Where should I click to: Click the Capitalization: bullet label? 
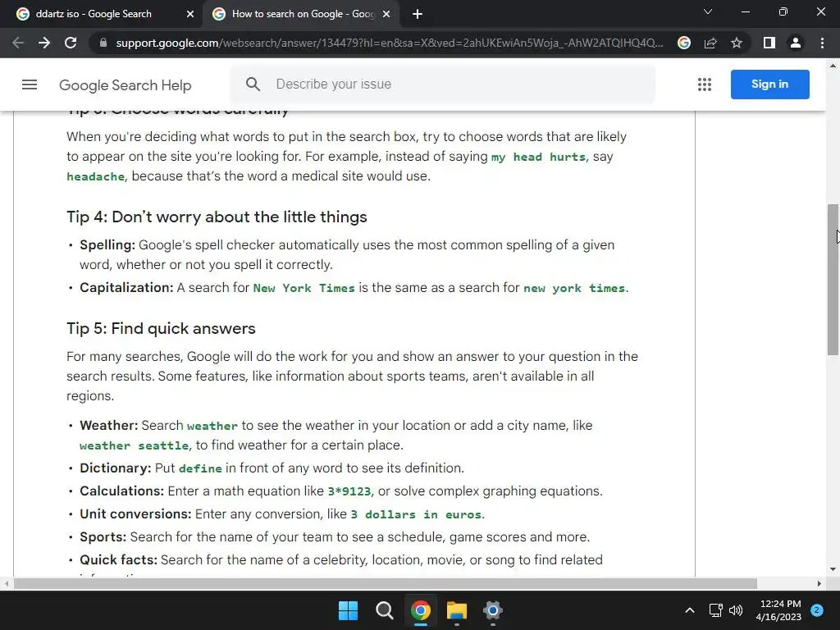[x=126, y=288]
